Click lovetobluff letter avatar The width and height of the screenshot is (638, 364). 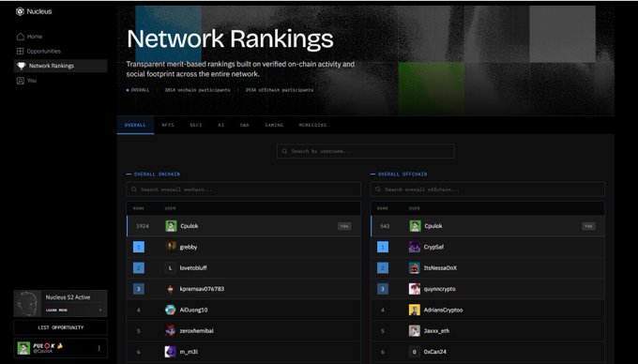pyautogui.click(x=171, y=268)
